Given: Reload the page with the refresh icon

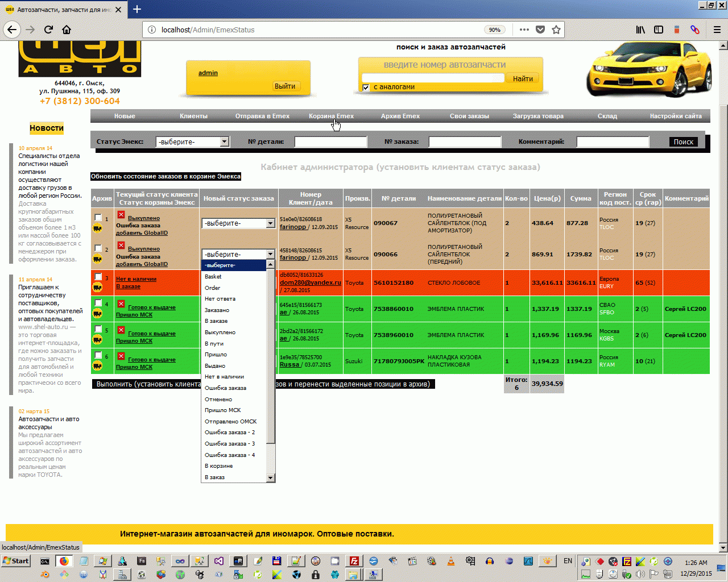Looking at the screenshot, I should tap(48, 30).
